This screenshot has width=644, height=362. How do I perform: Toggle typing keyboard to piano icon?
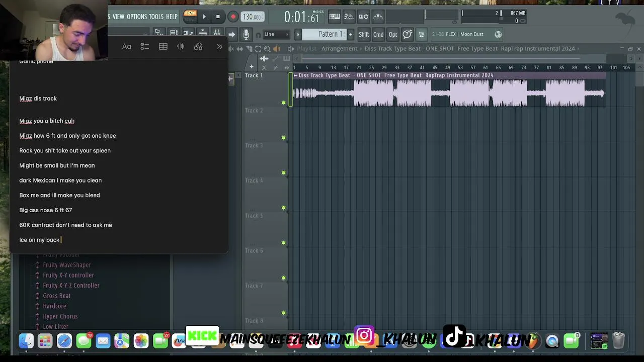point(334,17)
